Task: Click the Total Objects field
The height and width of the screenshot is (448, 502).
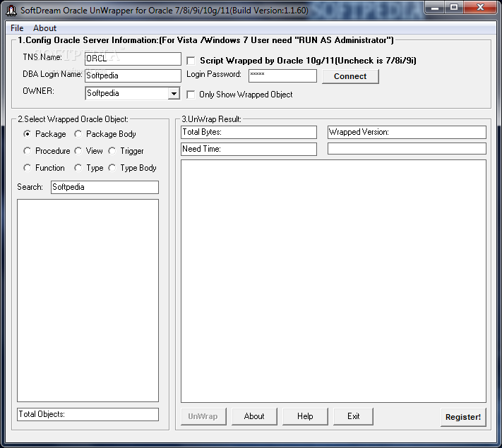Action: pyautogui.click(x=88, y=414)
